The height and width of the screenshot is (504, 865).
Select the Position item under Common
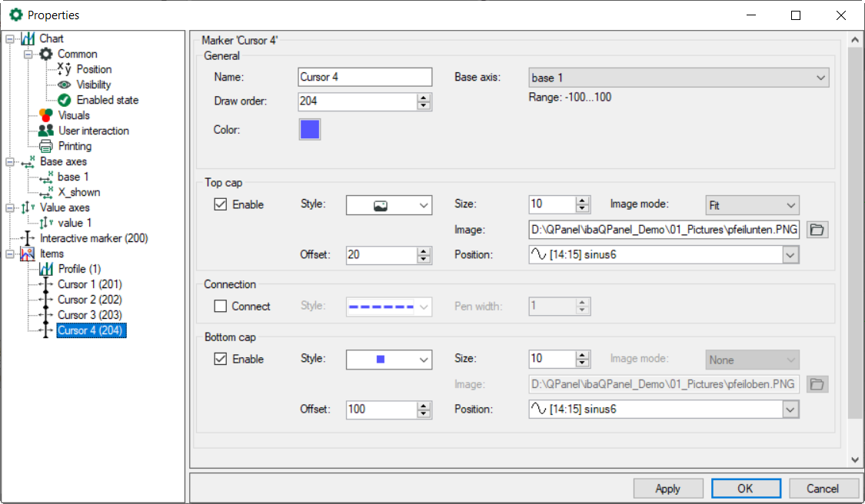click(94, 69)
